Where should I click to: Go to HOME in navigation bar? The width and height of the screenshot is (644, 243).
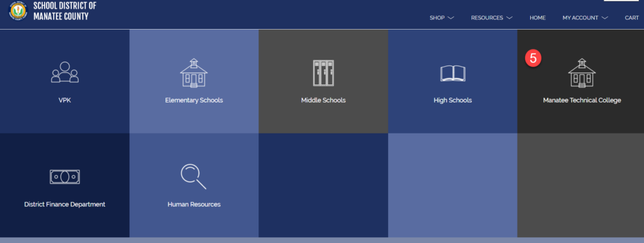click(x=538, y=18)
